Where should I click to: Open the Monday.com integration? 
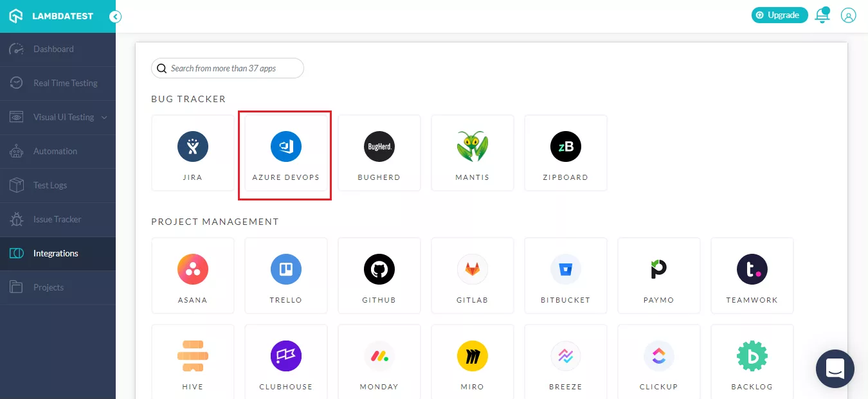[x=379, y=362]
